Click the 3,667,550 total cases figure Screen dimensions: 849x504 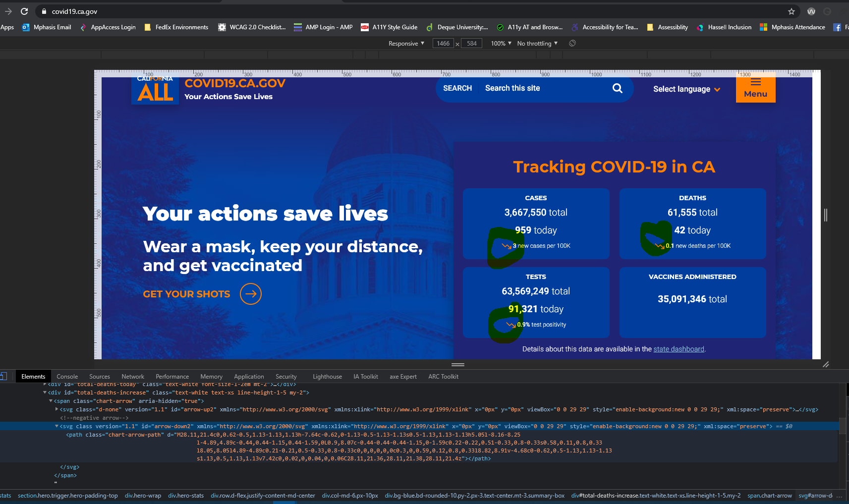click(536, 213)
